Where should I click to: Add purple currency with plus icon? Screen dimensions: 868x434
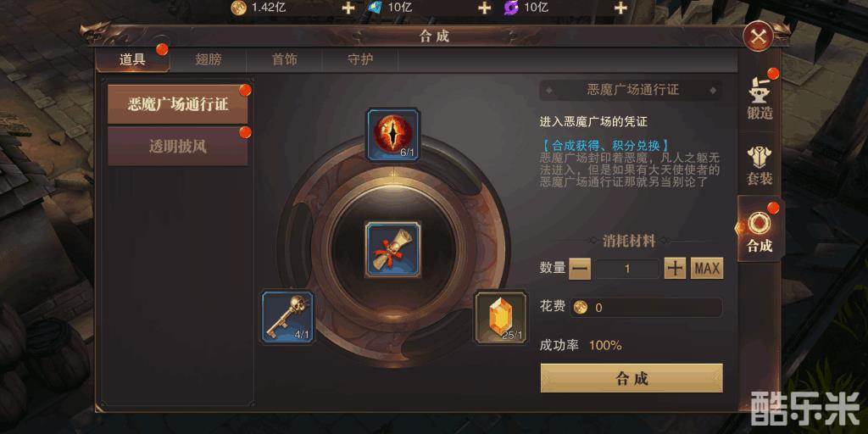[x=621, y=8]
